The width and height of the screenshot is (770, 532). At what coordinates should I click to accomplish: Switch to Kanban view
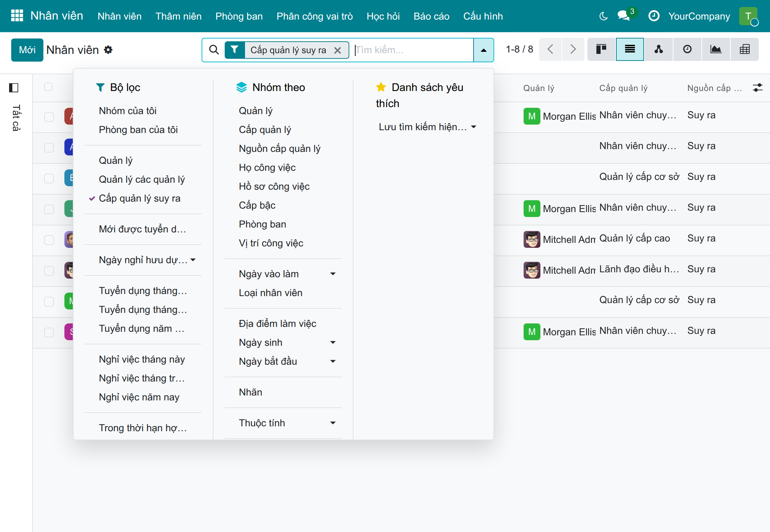[601, 49]
